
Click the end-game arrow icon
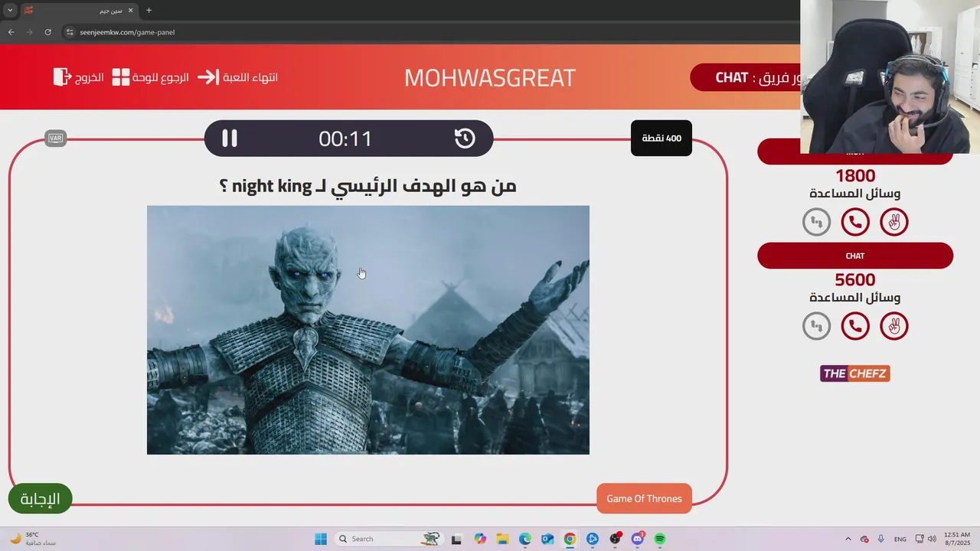tap(208, 77)
